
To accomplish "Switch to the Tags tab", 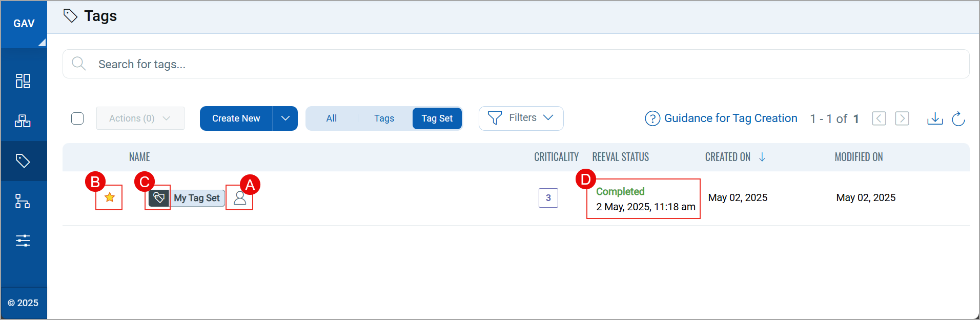I will (384, 118).
